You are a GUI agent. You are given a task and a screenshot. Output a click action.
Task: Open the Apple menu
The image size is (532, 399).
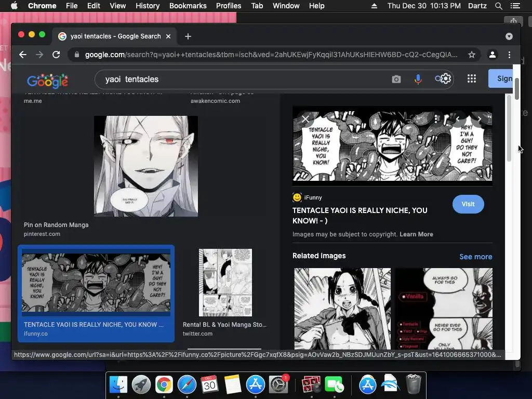pyautogui.click(x=14, y=6)
